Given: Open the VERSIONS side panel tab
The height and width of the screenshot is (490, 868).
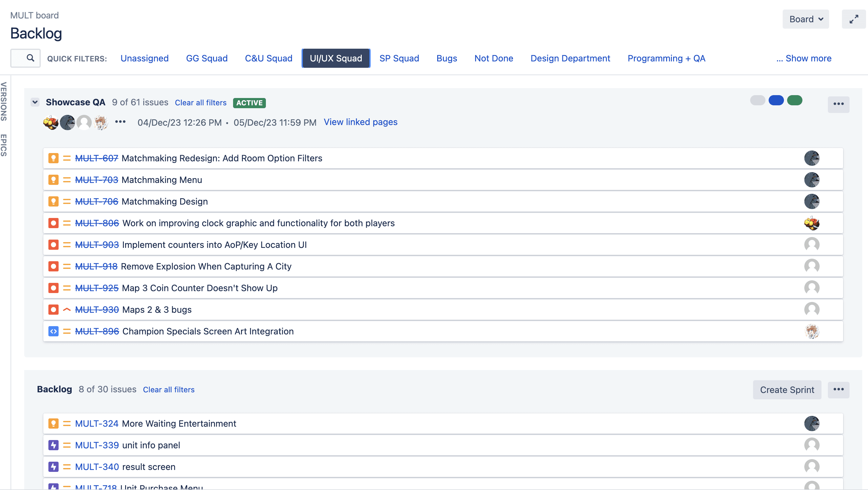Looking at the screenshot, I should 4,101.
